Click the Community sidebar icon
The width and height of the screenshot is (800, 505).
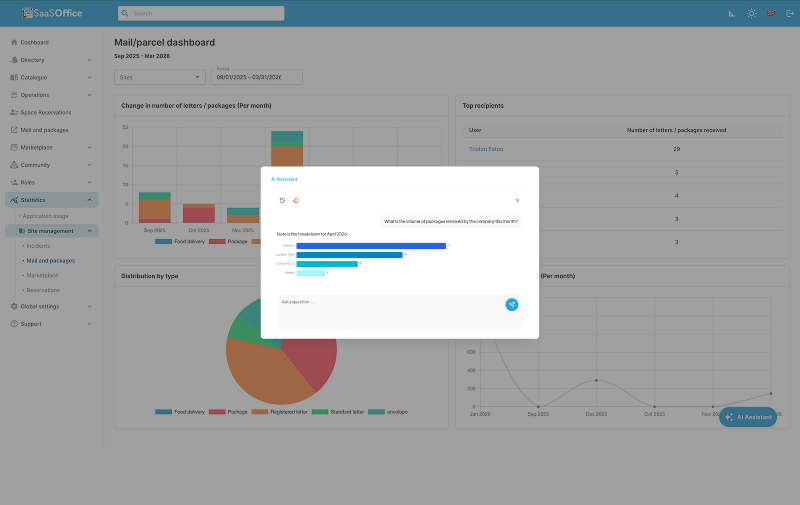(x=14, y=165)
